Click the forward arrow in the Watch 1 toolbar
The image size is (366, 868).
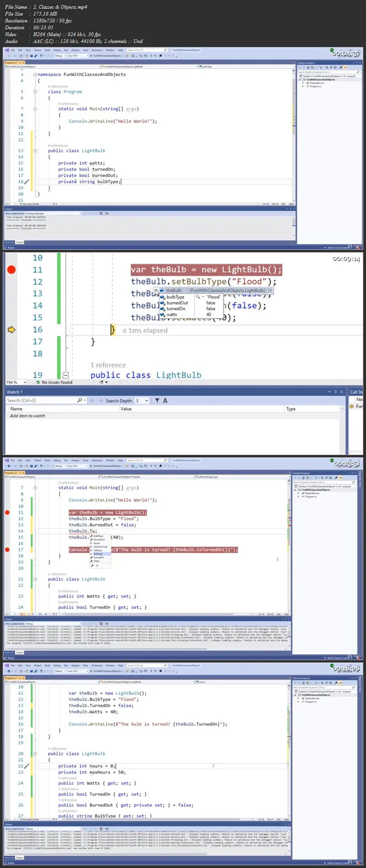pos(100,401)
